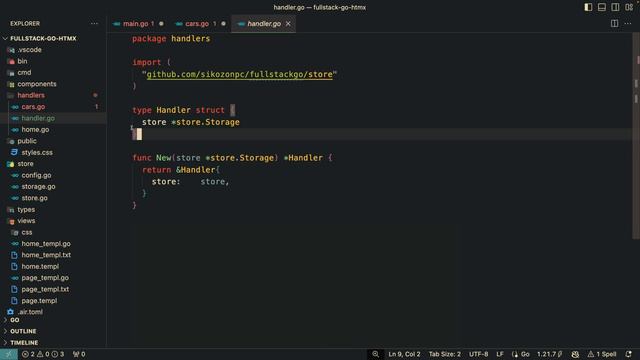Open styles.css in the explorer
The image size is (640, 360).
pos(37,153)
